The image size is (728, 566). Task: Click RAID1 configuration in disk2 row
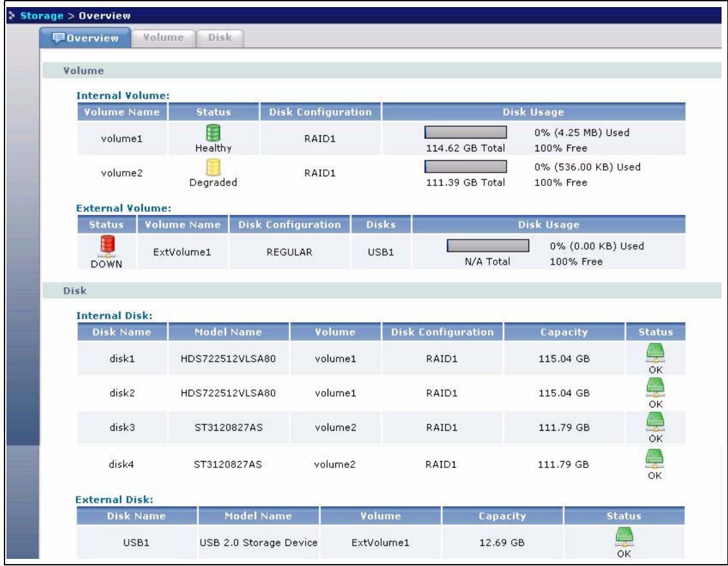pyautogui.click(x=442, y=393)
